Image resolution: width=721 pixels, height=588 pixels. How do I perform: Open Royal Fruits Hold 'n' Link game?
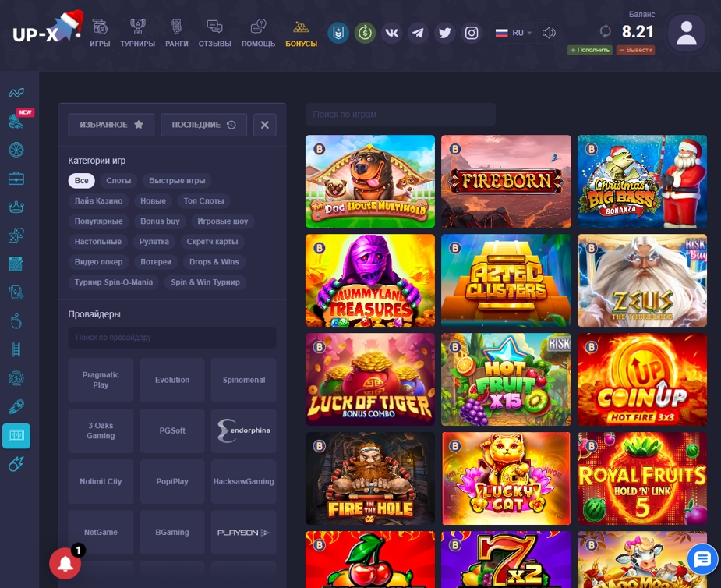click(642, 479)
